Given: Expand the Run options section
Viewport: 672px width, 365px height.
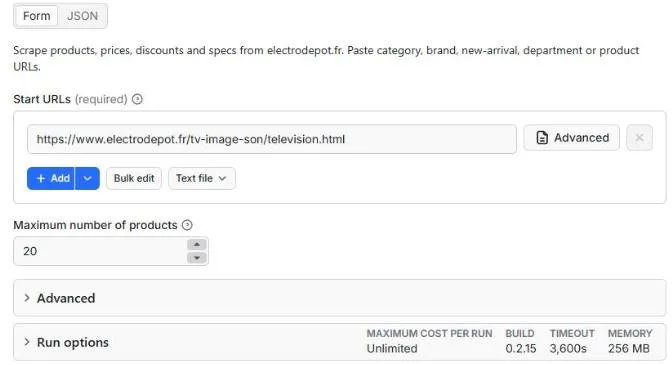Looking at the screenshot, I should [x=339, y=342].
